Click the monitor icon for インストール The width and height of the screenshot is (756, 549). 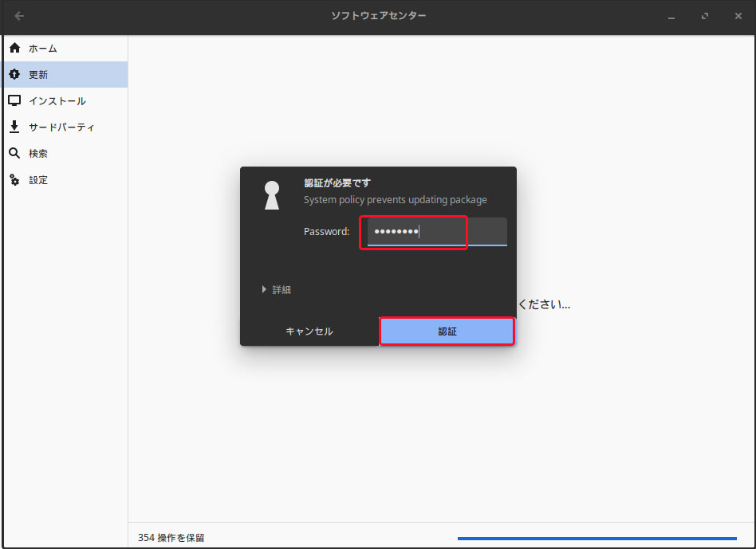coord(14,101)
